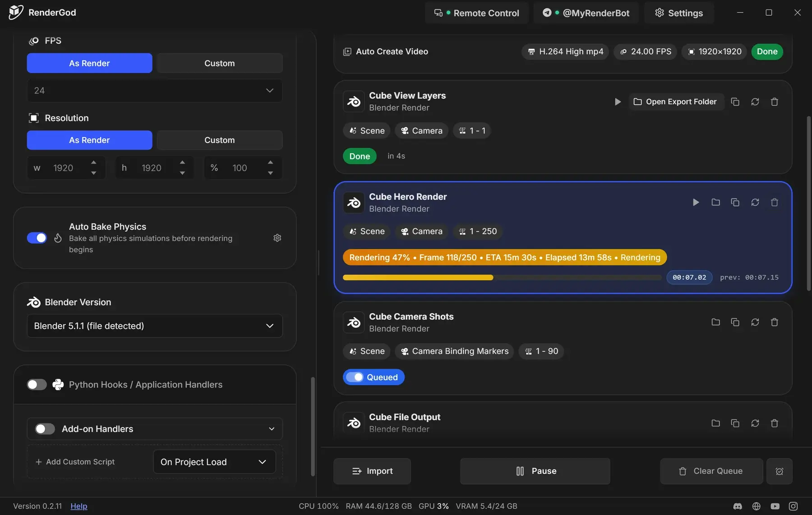Pause the render queue
This screenshot has width=812, height=515.
point(535,471)
